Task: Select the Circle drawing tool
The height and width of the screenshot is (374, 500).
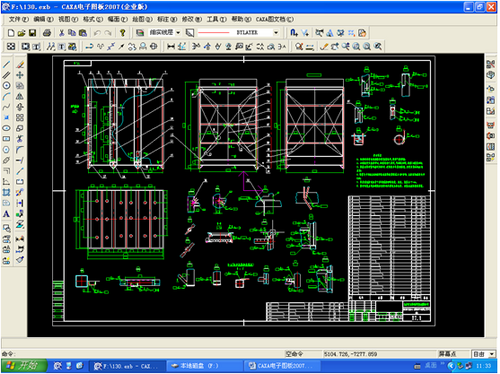Action: pyautogui.click(x=6, y=85)
